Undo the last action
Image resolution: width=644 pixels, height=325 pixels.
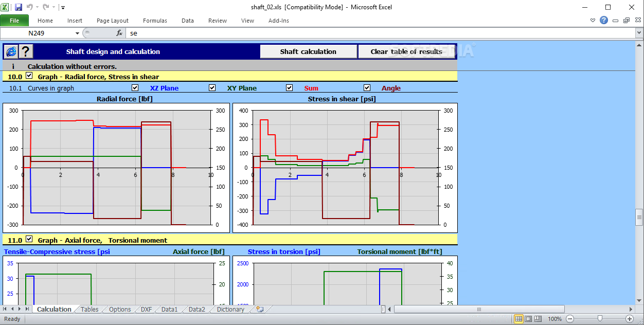[x=29, y=7]
